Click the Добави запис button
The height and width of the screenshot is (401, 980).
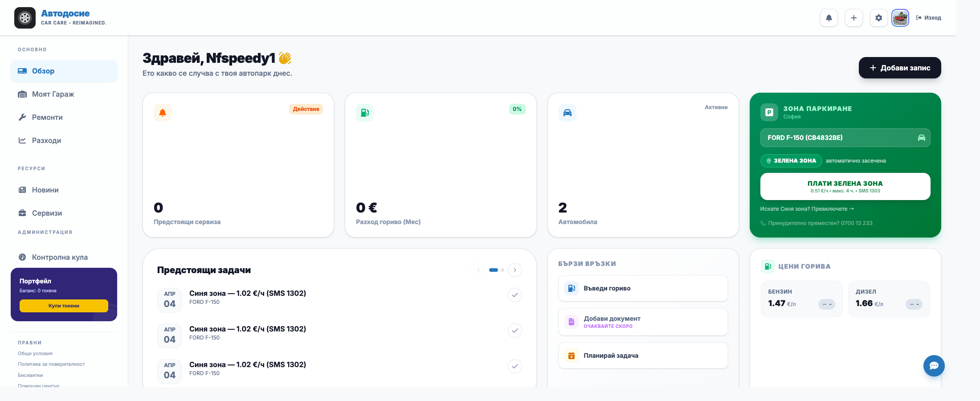900,68
